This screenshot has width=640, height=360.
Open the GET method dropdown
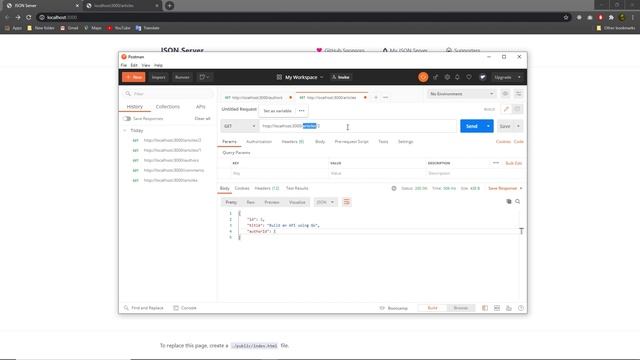[x=239, y=126]
